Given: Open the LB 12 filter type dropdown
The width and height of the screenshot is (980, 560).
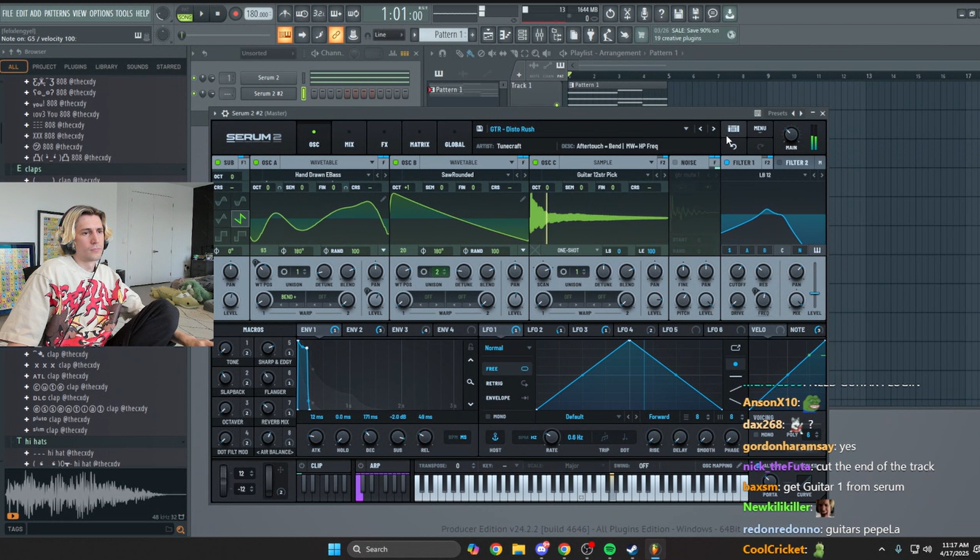Looking at the screenshot, I should click(x=766, y=175).
